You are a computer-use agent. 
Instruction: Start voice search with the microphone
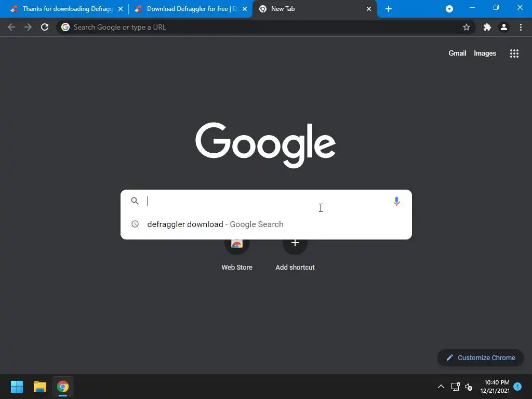pyautogui.click(x=396, y=201)
